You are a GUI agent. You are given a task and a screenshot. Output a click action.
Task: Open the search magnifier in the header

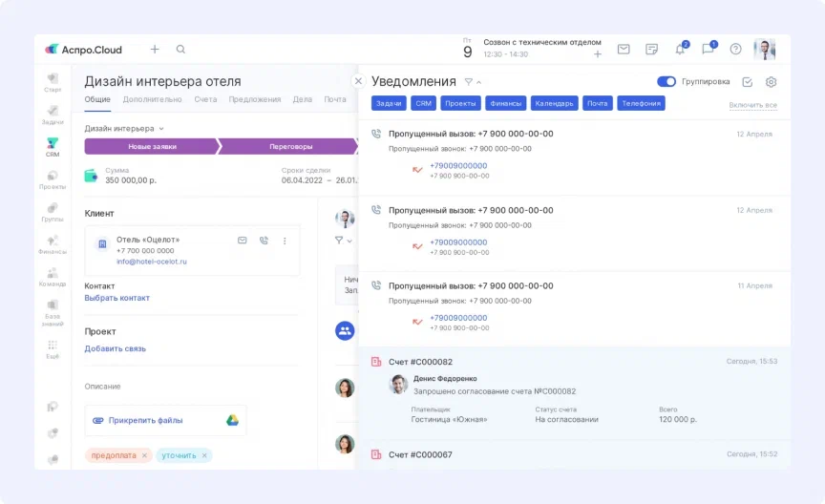coord(180,50)
